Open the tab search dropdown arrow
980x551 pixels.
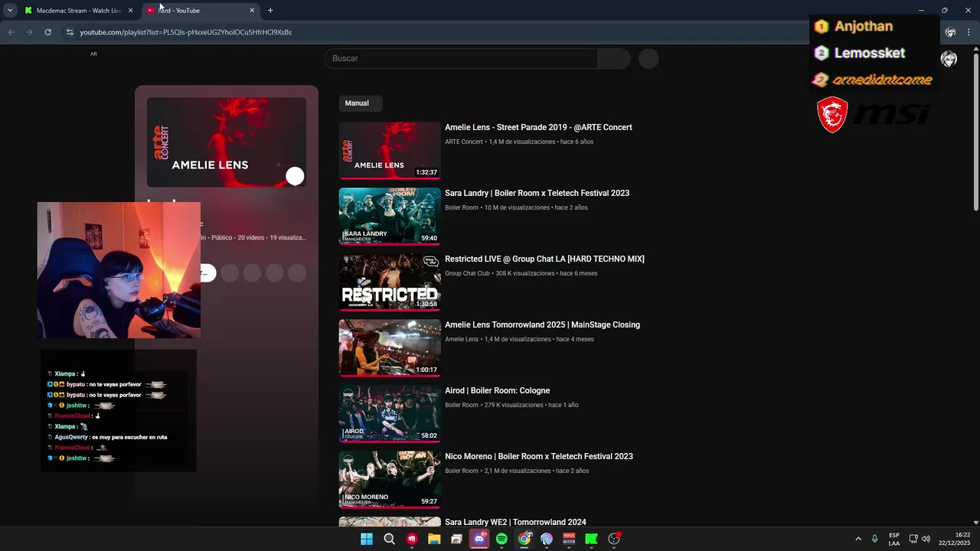(x=10, y=10)
